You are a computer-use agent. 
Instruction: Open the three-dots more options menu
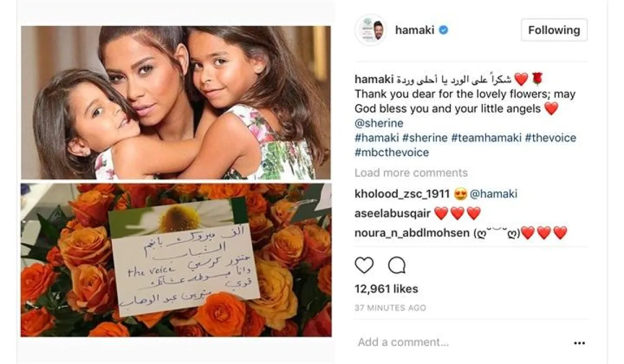pyautogui.click(x=579, y=343)
